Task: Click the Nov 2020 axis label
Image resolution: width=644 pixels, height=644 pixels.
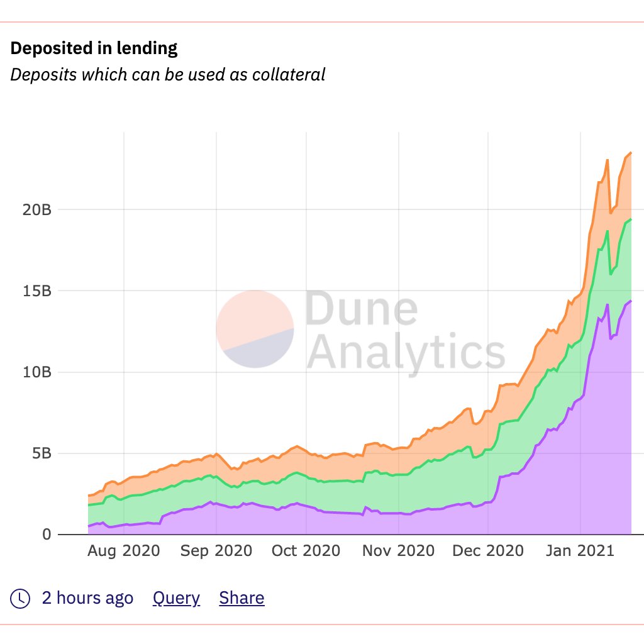Action: click(x=398, y=551)
